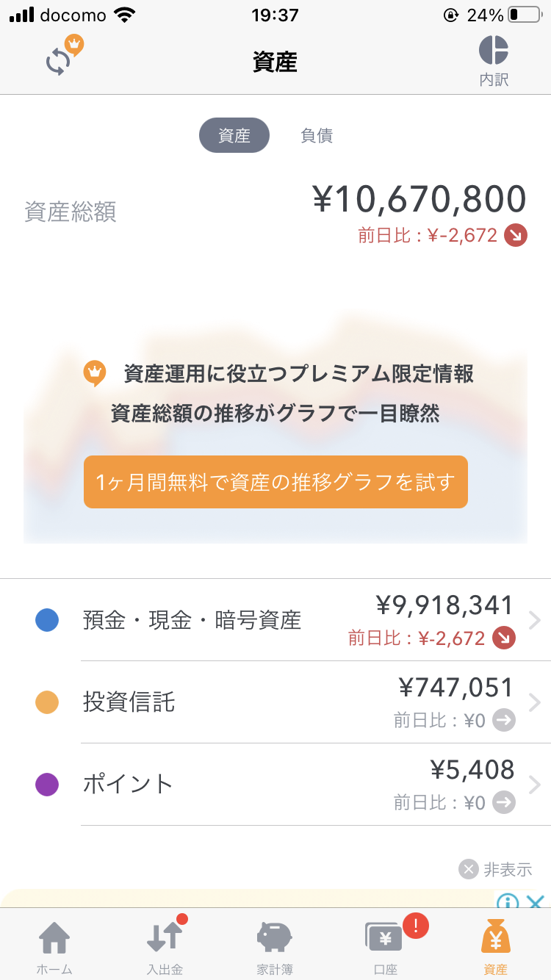Tap the ad info icon
The width and height of the screenshot is (551, 980).
coord(508,902)
